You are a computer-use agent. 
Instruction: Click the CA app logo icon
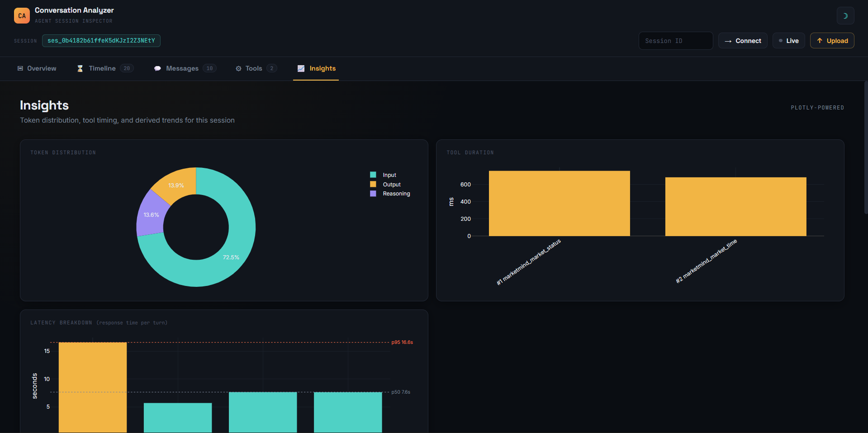coord(22,15)
